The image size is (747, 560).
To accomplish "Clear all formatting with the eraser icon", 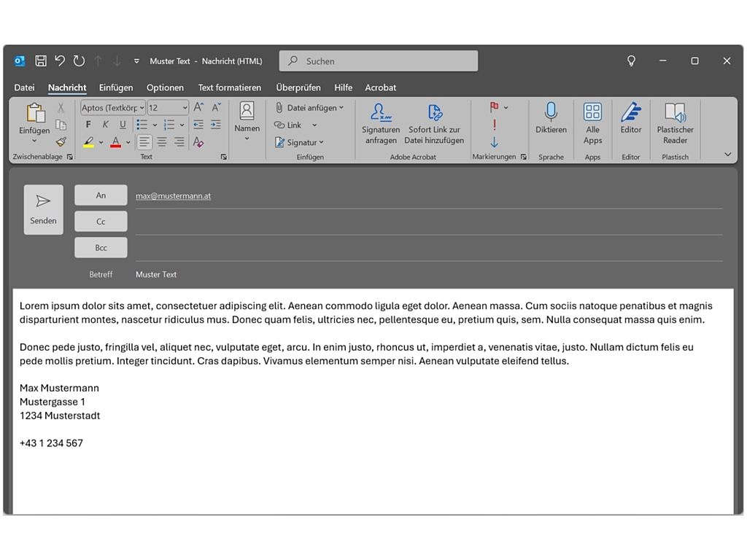I will pos(198,142).
